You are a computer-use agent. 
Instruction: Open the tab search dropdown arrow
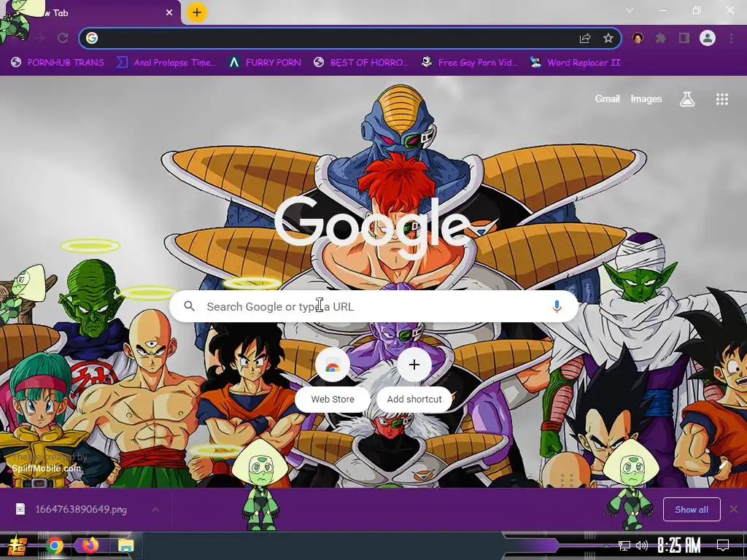coord(630,10)
